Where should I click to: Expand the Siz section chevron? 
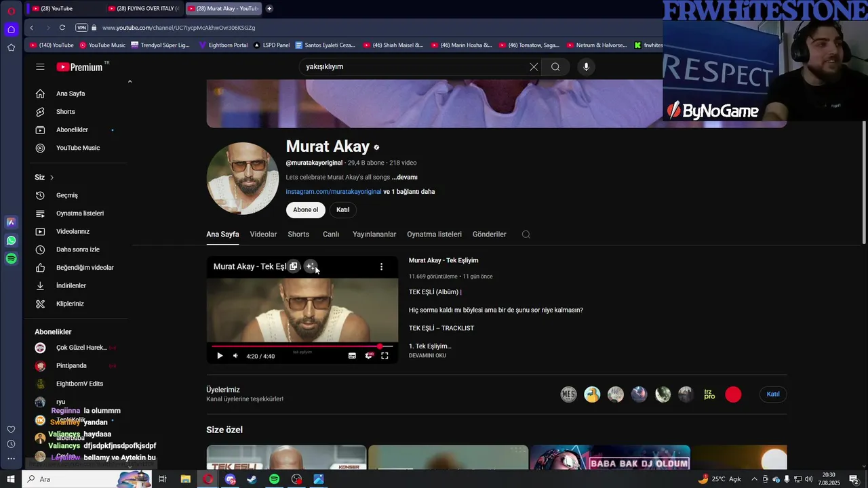[52, 178]
